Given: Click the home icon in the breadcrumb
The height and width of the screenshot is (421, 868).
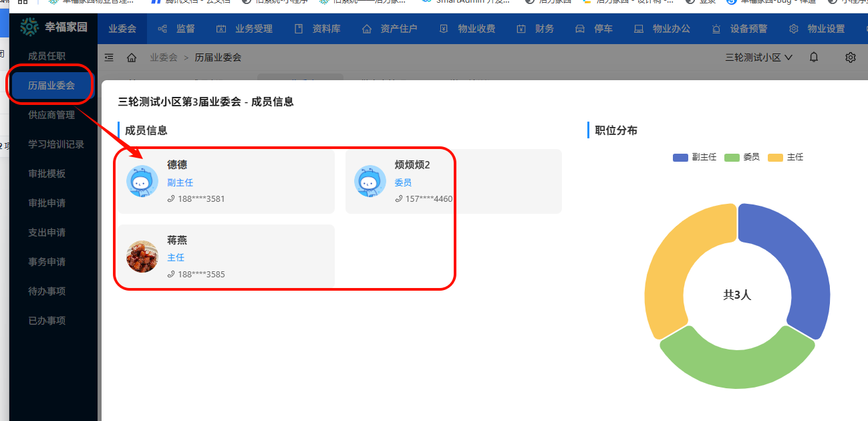Looking at the screenshot, I should pyautogui.click(x=132, y=57).
